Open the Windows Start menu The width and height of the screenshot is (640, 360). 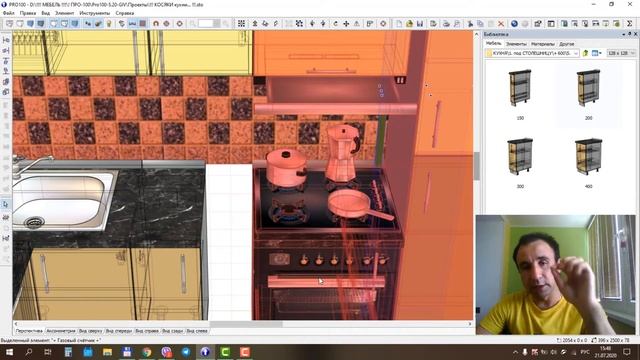[x=9, y=352]
